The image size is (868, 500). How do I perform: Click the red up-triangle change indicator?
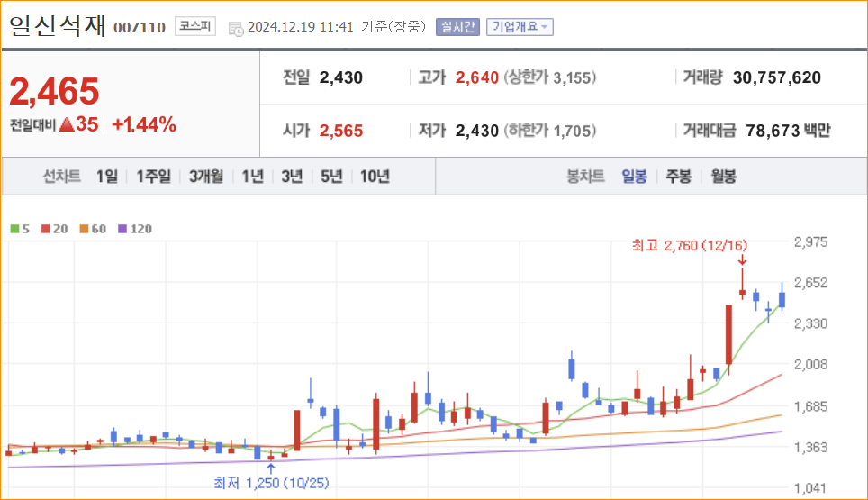pos(67,124)
